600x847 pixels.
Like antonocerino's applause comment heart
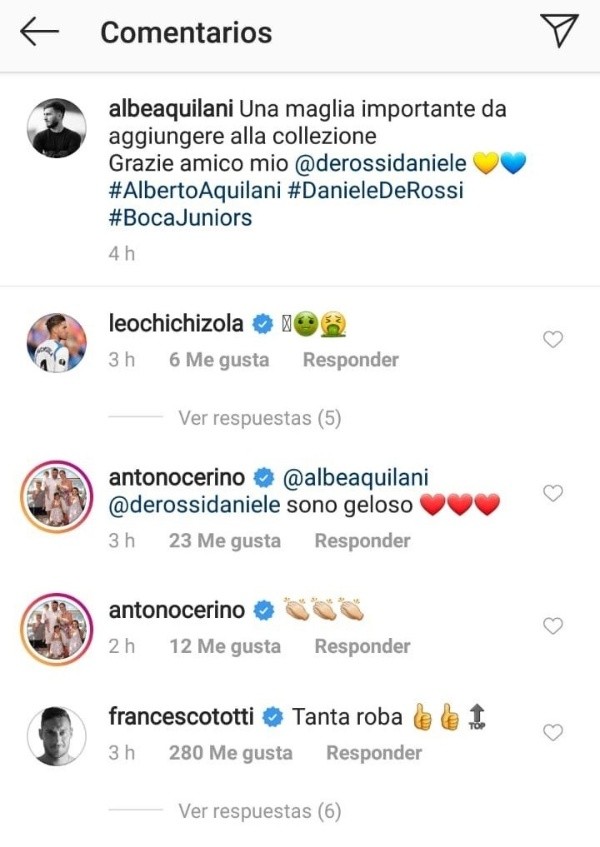pos(553,626)
